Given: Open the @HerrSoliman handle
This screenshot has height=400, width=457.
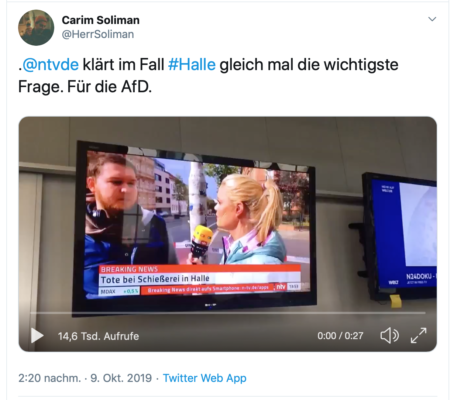Looking at the screenshot, I should tap(98, 34).
